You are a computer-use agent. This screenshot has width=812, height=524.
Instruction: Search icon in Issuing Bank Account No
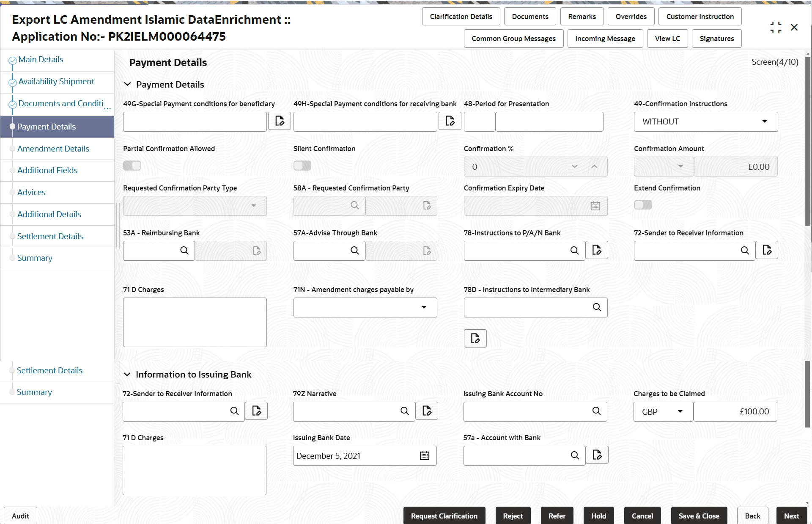596,411
